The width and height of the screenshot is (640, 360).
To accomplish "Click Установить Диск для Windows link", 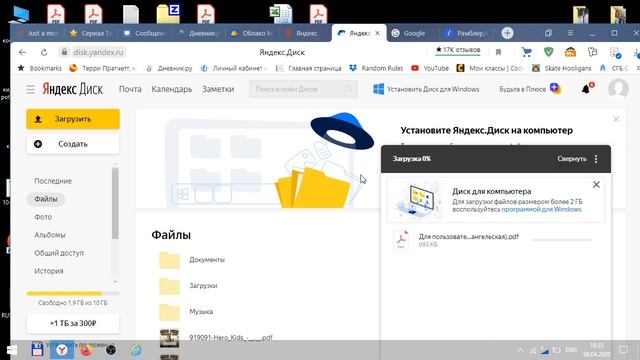I will coord(426,89).
